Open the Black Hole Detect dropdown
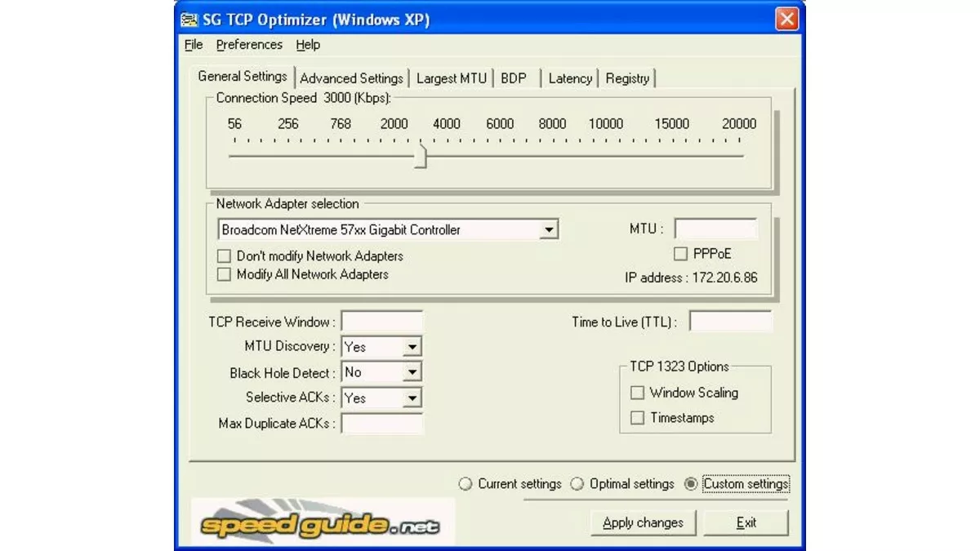 point(412,372)
